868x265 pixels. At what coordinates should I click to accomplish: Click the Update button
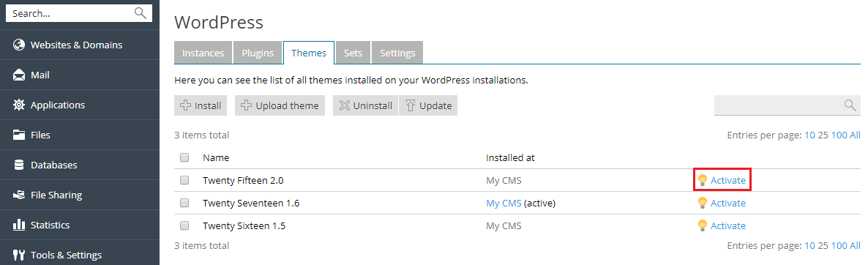tap(428, 105)
